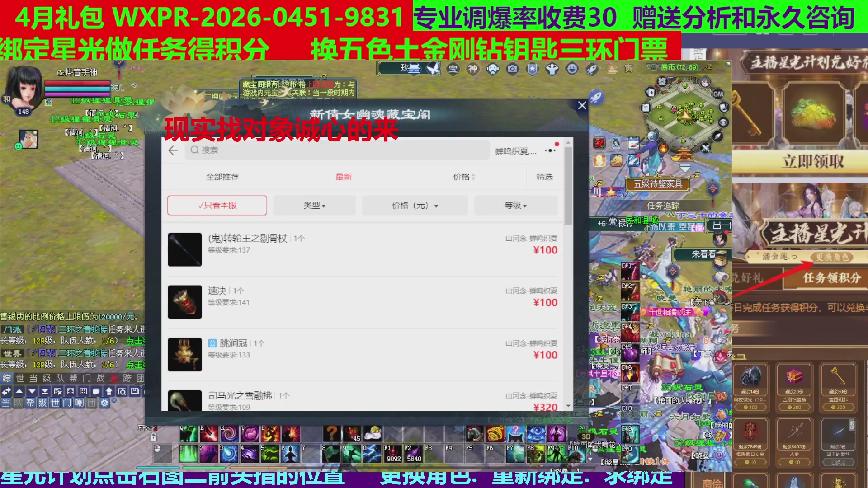Toggle the greyed 队 channel filter button
This screenshot has height=488, width=868.
click(18, 403)
